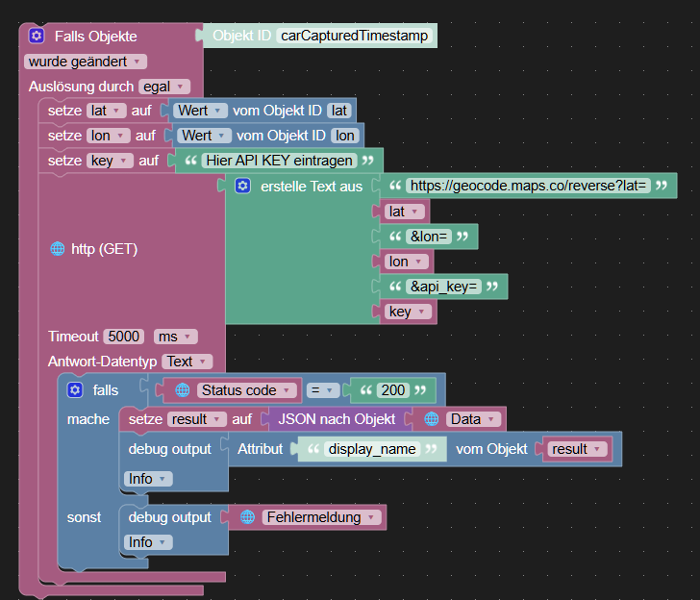Open the Fehlermeldung dropdown
This screenshot has width=700, height=600.
[x=321, y=517]
